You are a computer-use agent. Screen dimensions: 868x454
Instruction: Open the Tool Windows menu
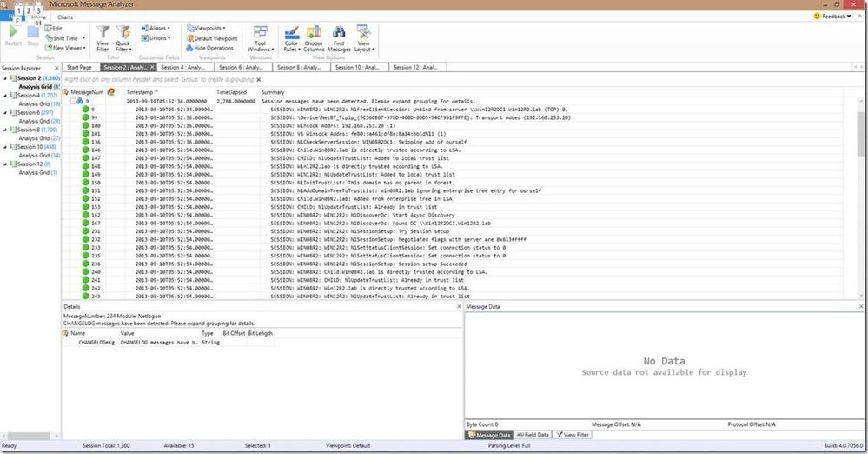[260, 38]
